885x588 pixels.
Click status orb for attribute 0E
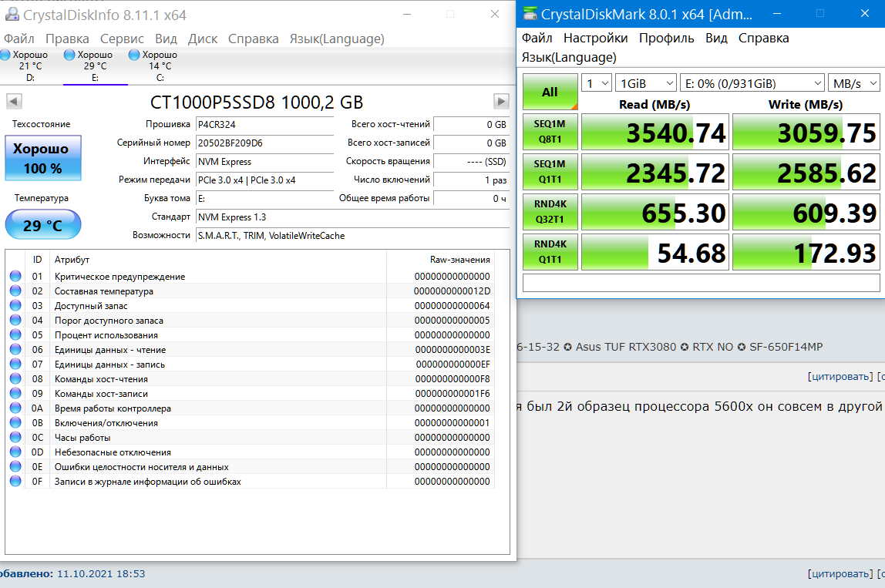pyautogui.click(x=15, y=467)
